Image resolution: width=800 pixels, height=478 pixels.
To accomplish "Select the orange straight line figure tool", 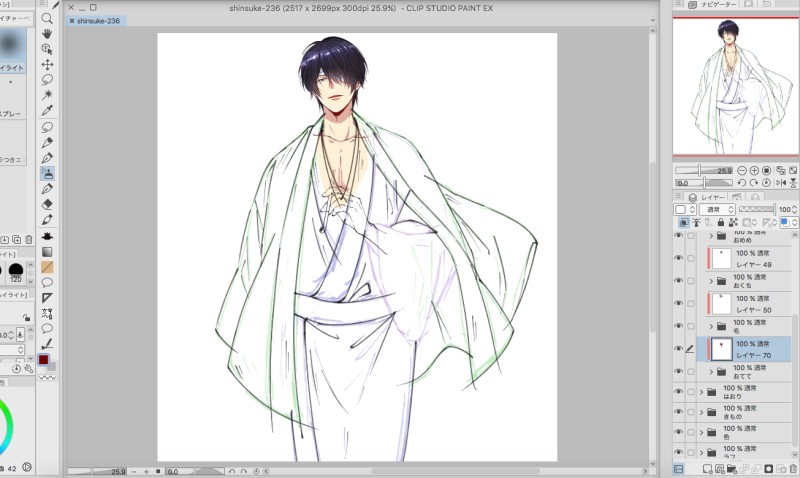I will click(47, 267).
